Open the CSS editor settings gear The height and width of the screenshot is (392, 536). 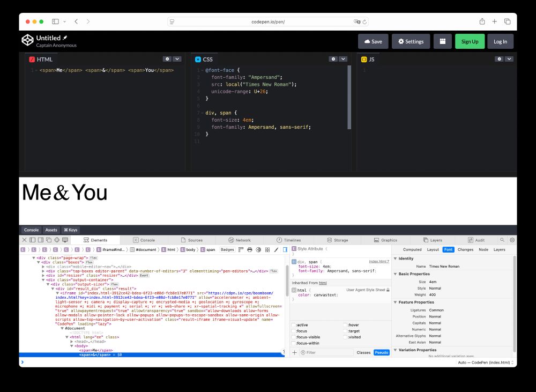point(333,59)
